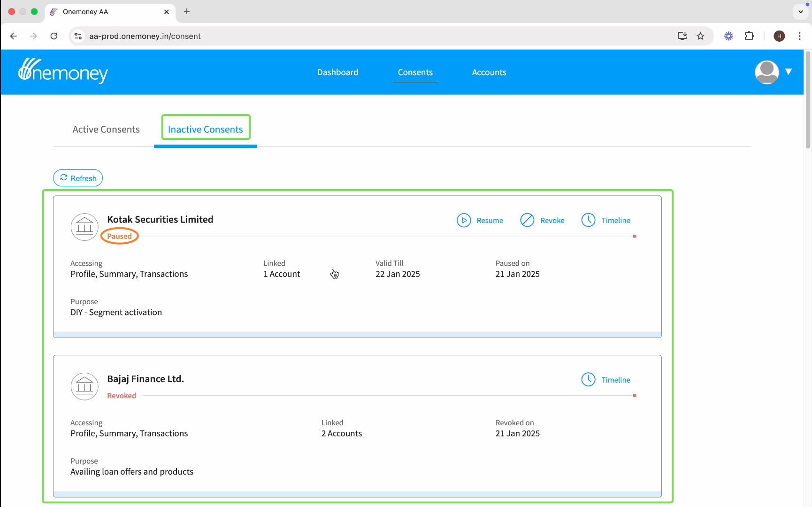Click Kotak Securities Timeline clock icon

[x=588, y=220]
